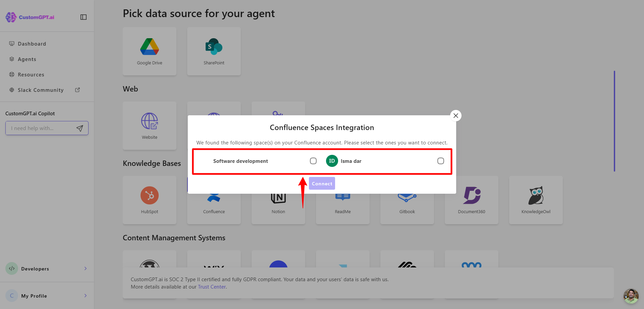The height and width of the screenshot is (309, 644).
Task: Click the Developers code icon
Action: click(12, 268)
